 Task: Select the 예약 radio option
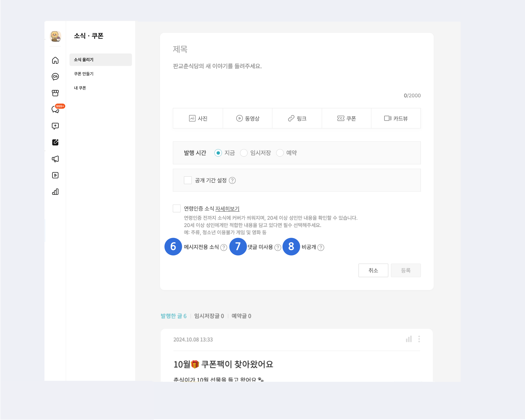280,153
